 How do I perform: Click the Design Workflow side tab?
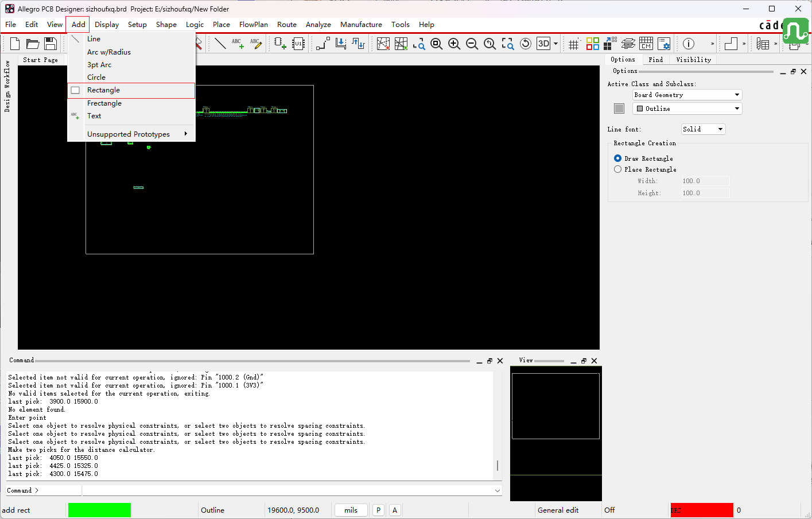(x=7, y=86)
